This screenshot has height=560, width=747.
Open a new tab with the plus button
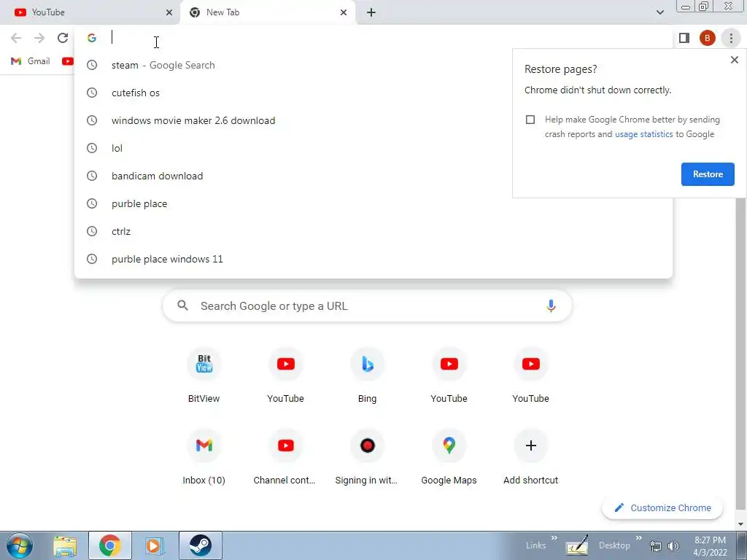[371, 12]
